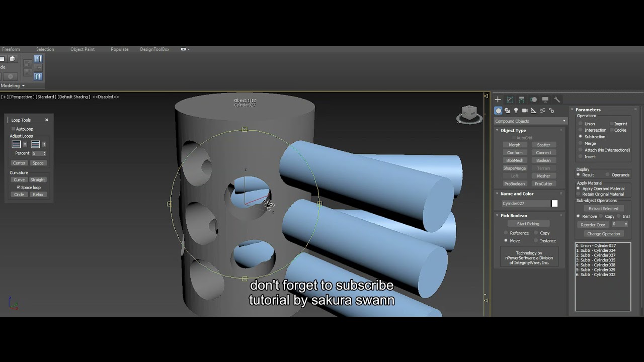Open the Motion command panel tab

click(x=534, y=100)
